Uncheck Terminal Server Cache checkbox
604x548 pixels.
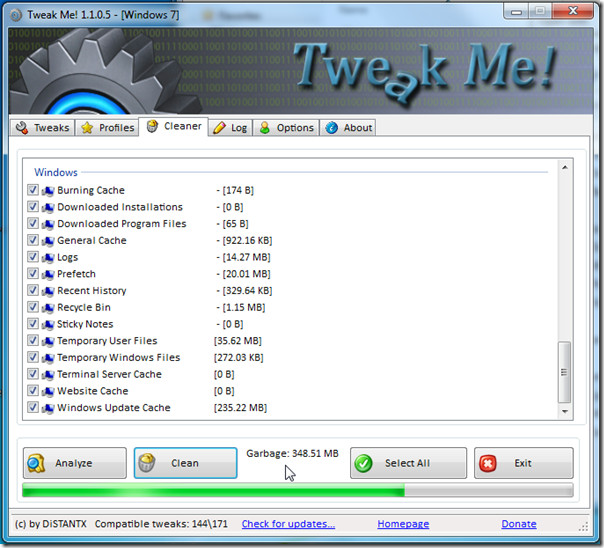(x=33, y=374)
